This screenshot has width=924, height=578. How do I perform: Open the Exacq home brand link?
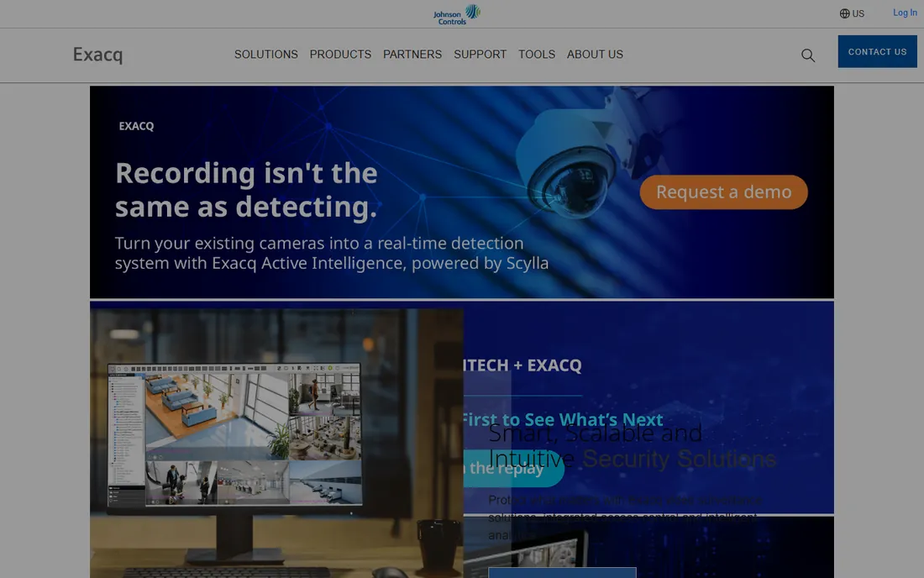pos(97,55)
